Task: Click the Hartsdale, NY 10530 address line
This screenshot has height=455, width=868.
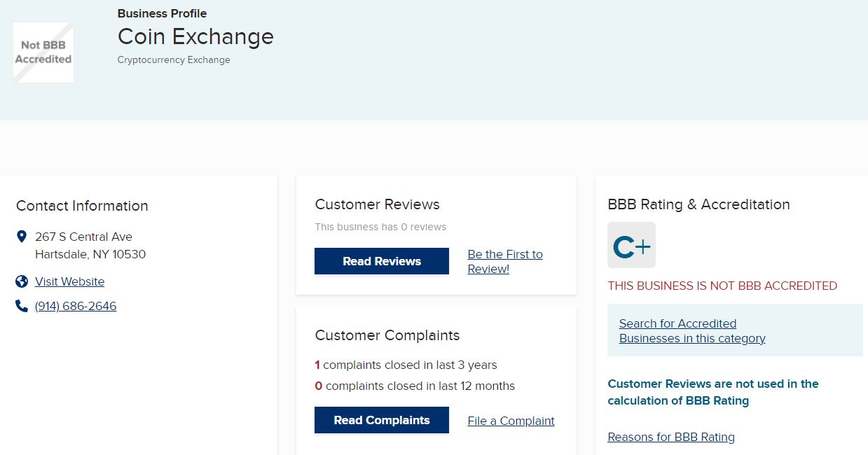Action: click(90, 254)
